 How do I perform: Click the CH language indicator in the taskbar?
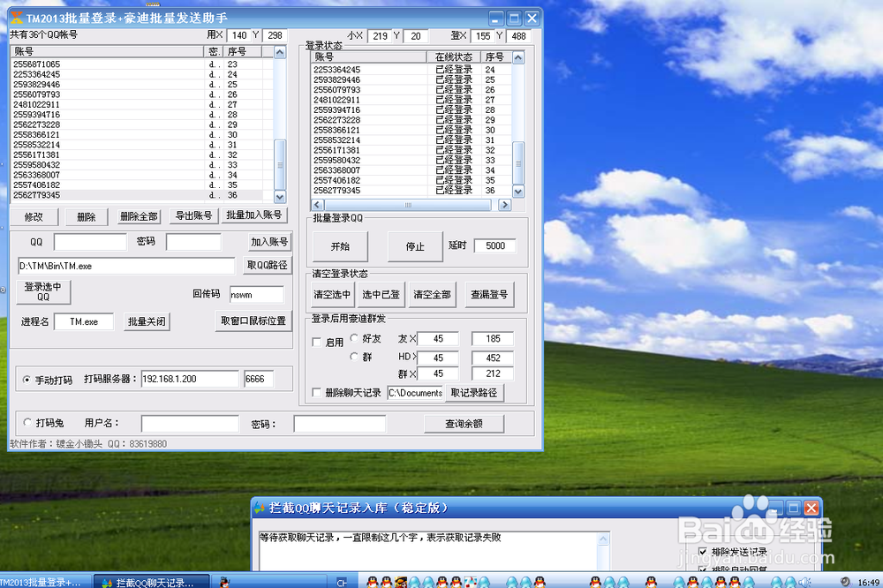pos(342,583)
